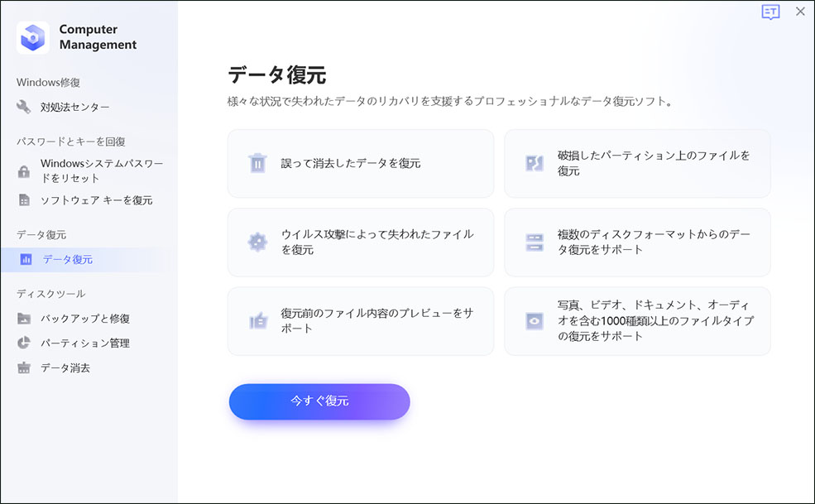815x504 pixels.
Task: Click the 誤って消去したデータを復元 card
Action: 361,163
